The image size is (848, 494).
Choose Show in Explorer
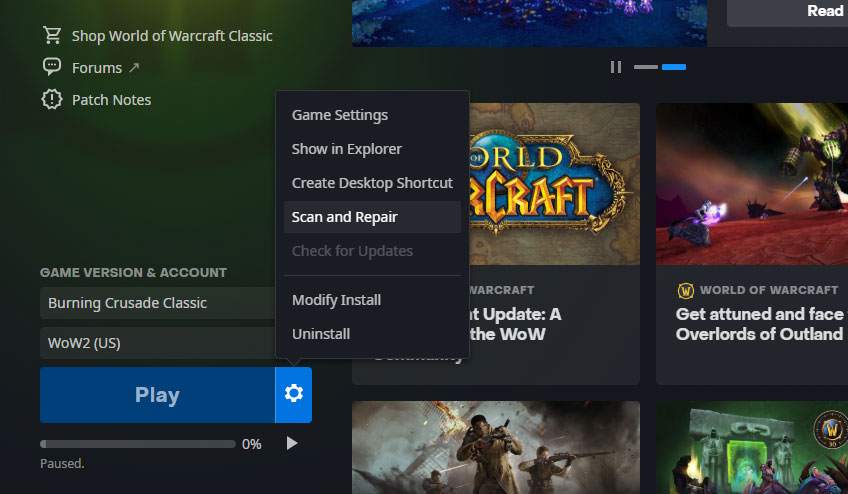pyautogui.click(x=372, y=149)
